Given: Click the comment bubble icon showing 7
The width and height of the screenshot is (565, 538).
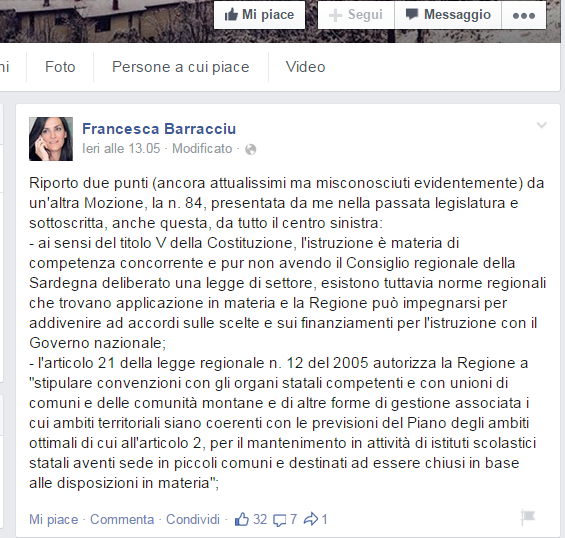Looking at the screenshot, I should (x=280, y=520).
